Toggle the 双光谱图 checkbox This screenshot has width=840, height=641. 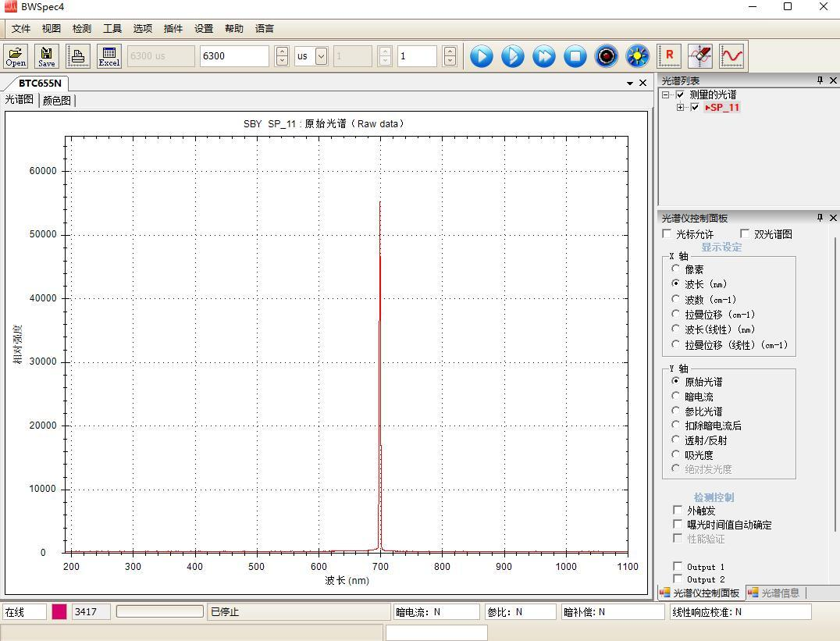click(x=745, y=234)
